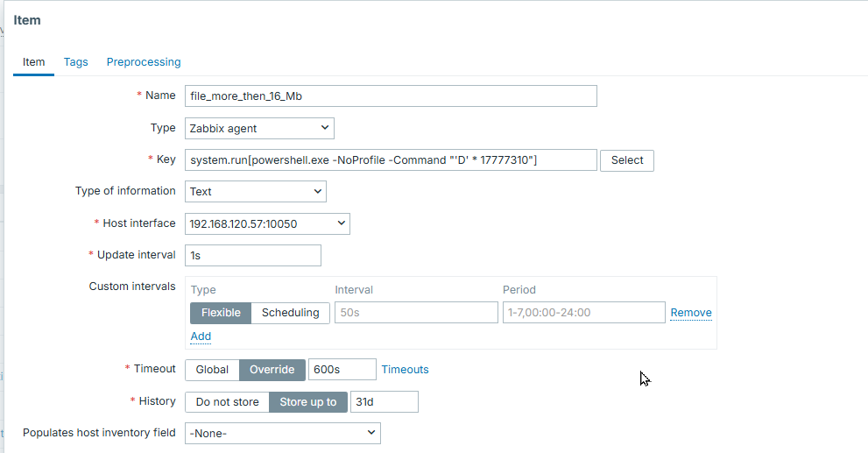
Task: Select the Item tab
Action: pos(33,62)
